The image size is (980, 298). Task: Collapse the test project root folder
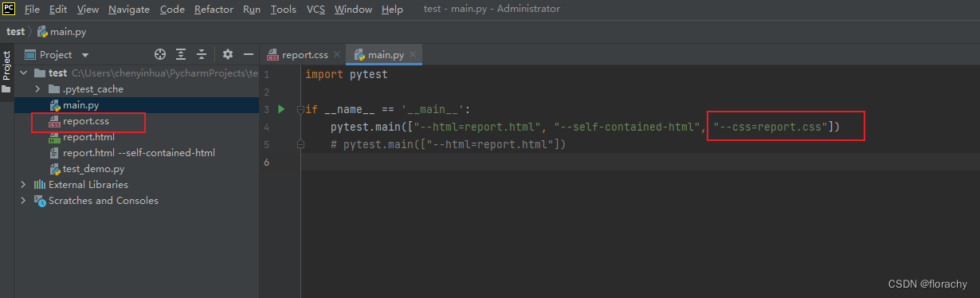pos(24,73)
